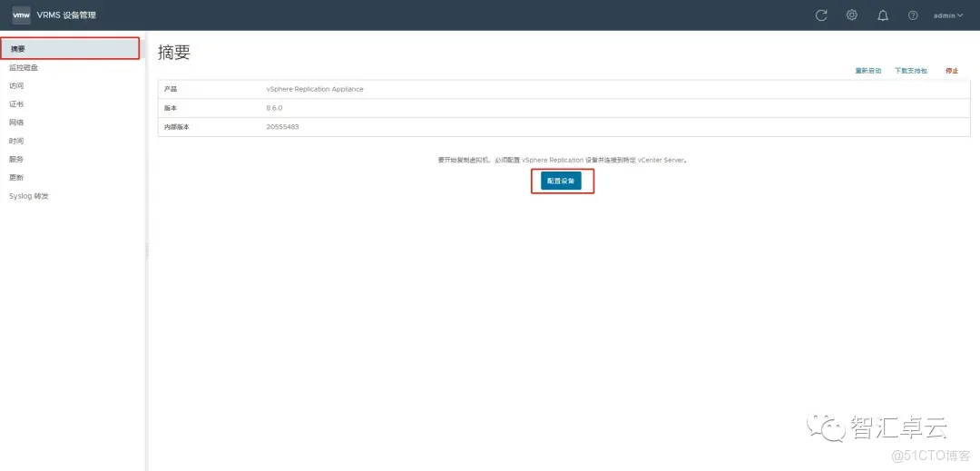Click the vSphere Replication Appliance value
980x471 pixels.
[314, 89]
